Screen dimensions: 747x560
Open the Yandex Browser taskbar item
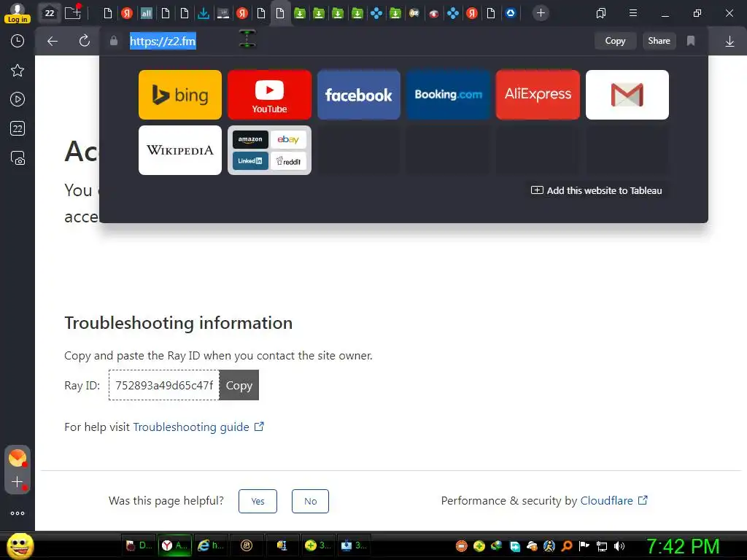coord(175,545)
